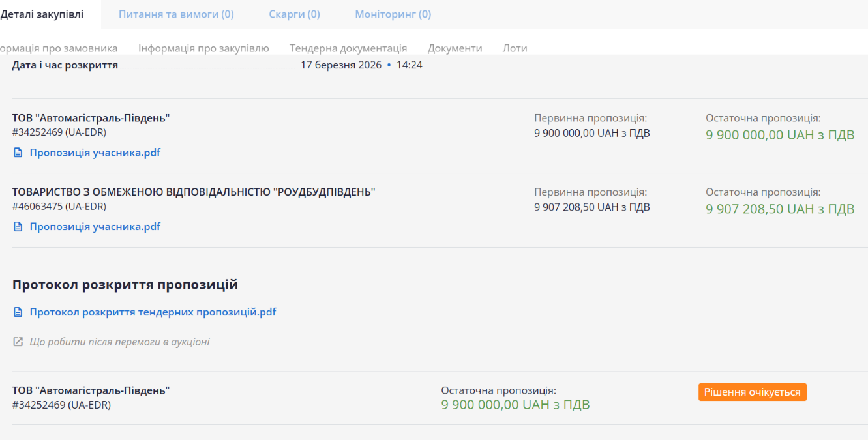Download РОУДБУДПІВДЕНЬ's Пропозиція учасника.pdf
The image size is (868, 440).
pyautogui.click(x=95, y=227)
